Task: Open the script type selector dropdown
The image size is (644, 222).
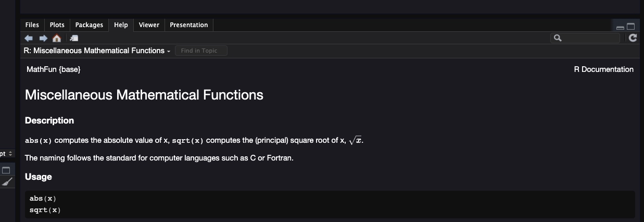Action: coord(6,154)
